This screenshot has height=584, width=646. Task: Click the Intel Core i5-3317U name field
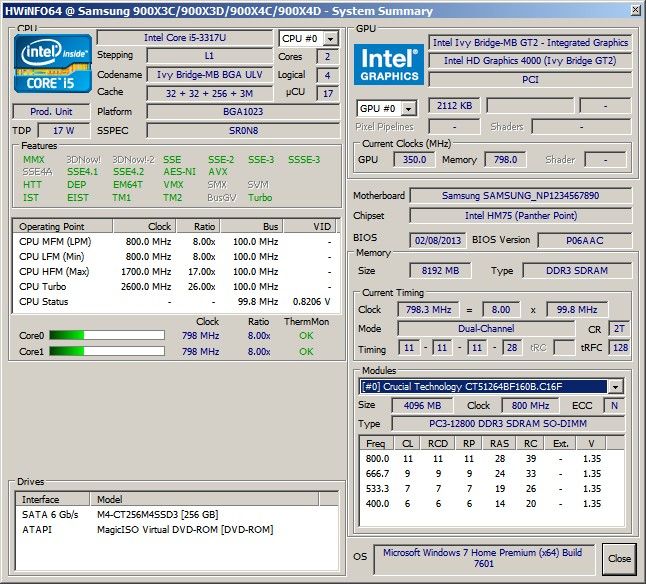(185, 38)
